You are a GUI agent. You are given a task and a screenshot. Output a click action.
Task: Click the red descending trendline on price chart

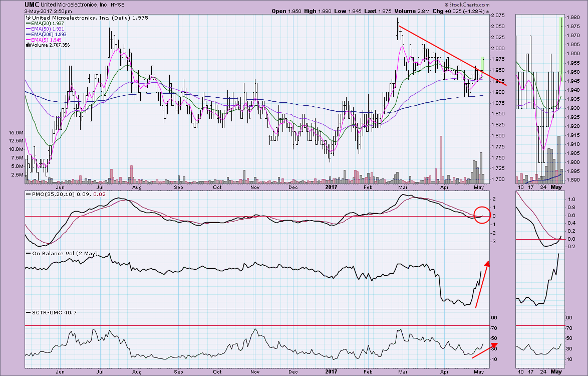click(x=441, y=50)
